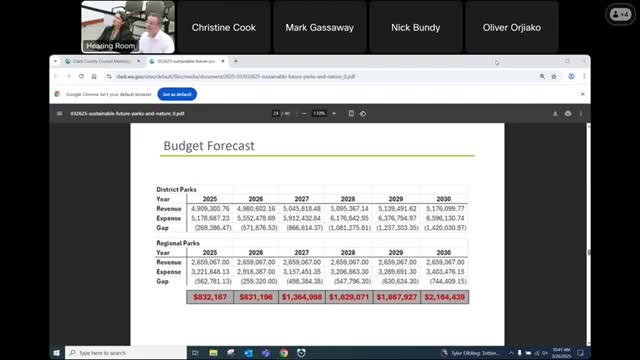This screenshot has width=640, height=360.
Task: Download the PDF document
Action: [x=555, y=113]
